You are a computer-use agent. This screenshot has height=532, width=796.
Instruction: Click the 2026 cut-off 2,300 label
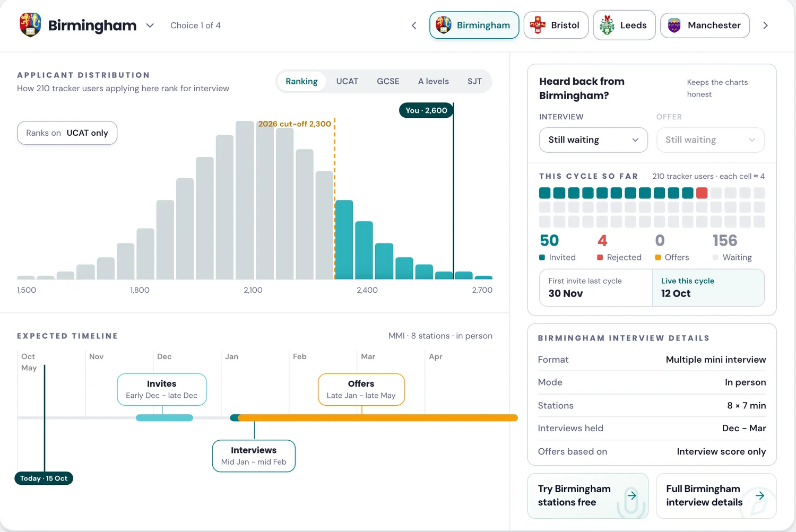[x=295, y=124]
